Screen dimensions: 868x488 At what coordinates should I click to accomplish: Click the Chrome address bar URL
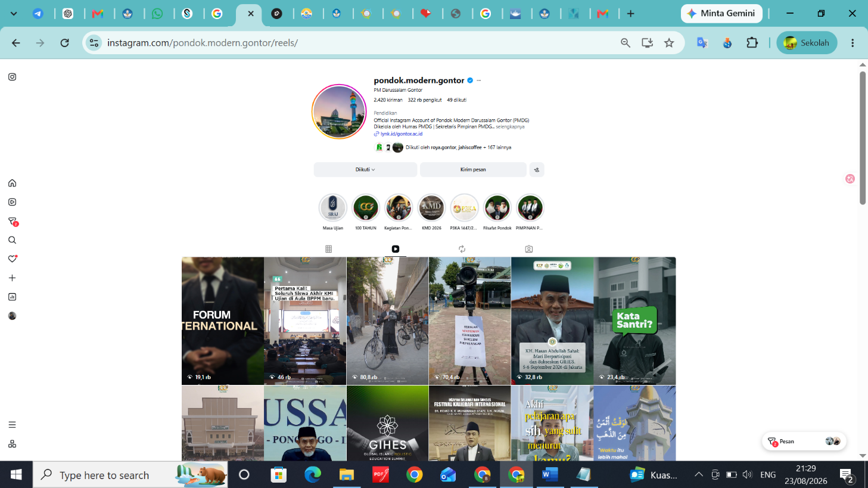[203, 43]
